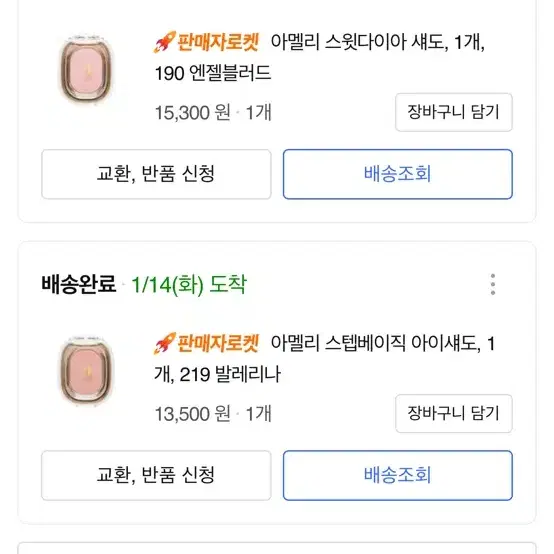This screenshot has height=554, width=554.
Task: Request 교환, 반품 신청 for the 엔젤블러드 order
Action: pos(156,174)
